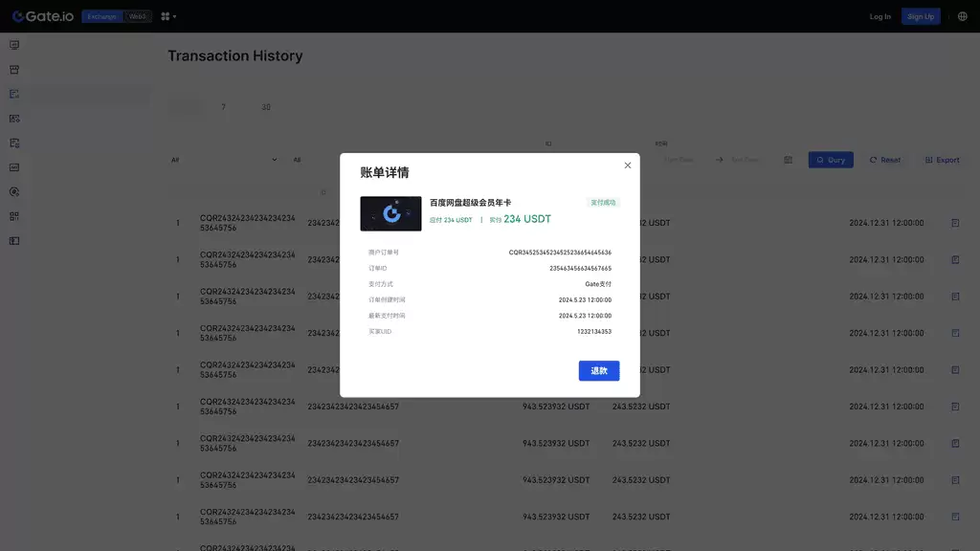Open bill detail icon of sixth table row
Image resolution: width=980 pixels, height=551 pixels.
[955, 407]
